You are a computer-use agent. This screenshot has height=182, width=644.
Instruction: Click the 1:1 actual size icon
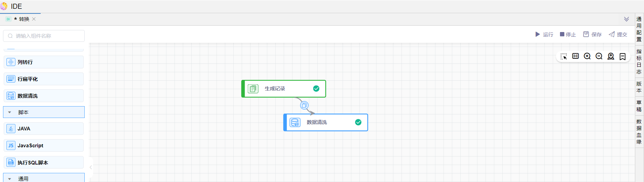point(575,56)
